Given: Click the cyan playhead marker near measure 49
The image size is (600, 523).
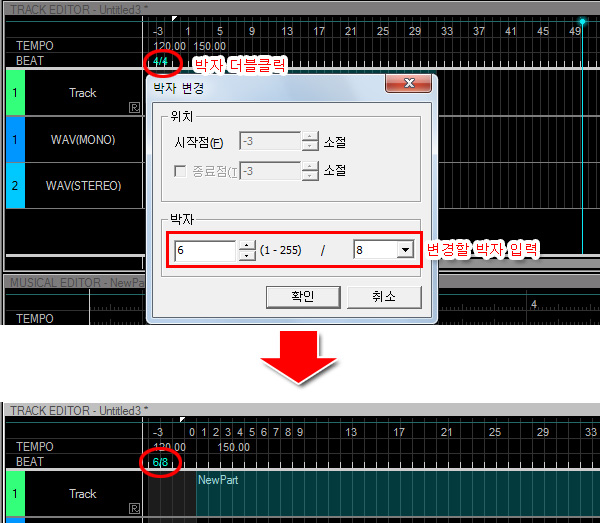Looking at the screenshot, I should (x=582, y=21).
